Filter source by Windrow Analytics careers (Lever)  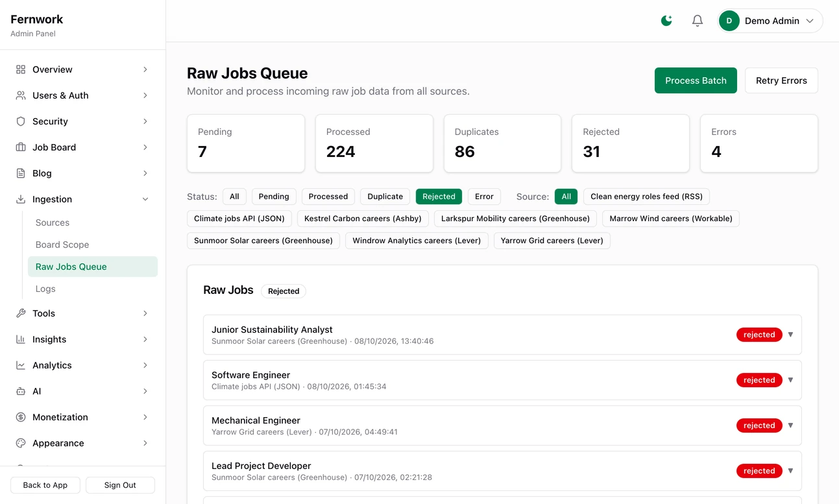(417, 241)
